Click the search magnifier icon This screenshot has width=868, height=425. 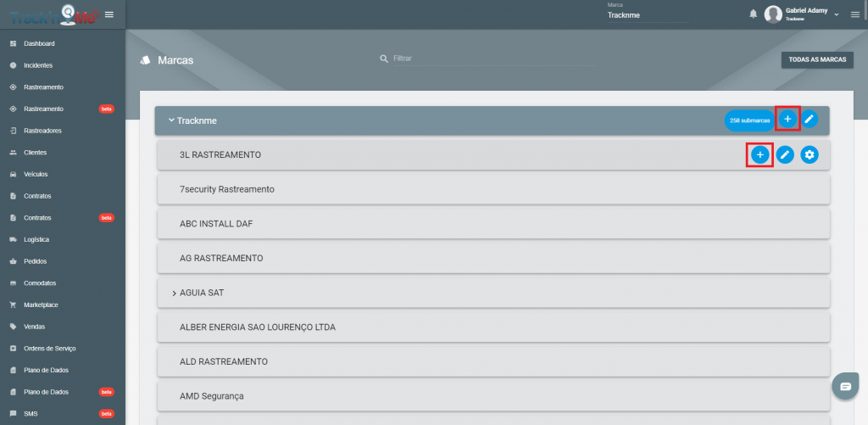[x=384, y=59]
